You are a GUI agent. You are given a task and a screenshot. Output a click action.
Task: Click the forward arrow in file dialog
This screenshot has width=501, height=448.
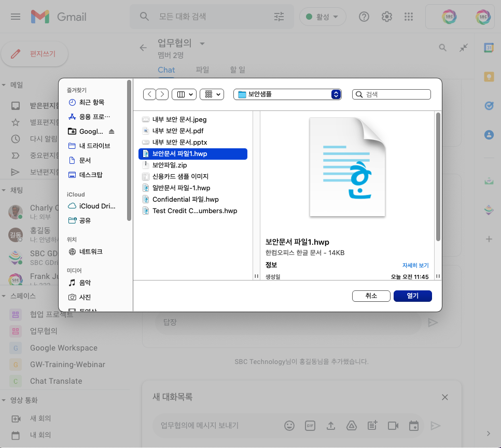pyautogui.click(x=162, y=94)
